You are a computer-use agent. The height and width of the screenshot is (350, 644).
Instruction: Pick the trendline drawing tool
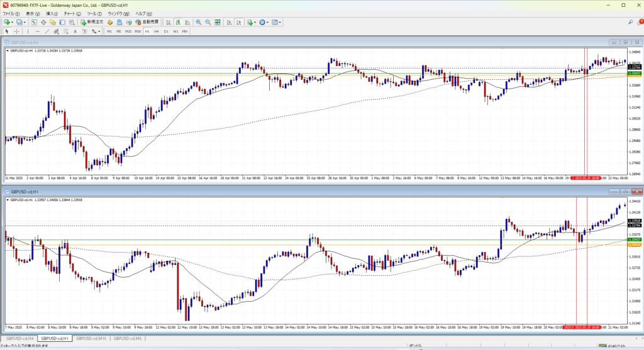(x=48, y=31)
